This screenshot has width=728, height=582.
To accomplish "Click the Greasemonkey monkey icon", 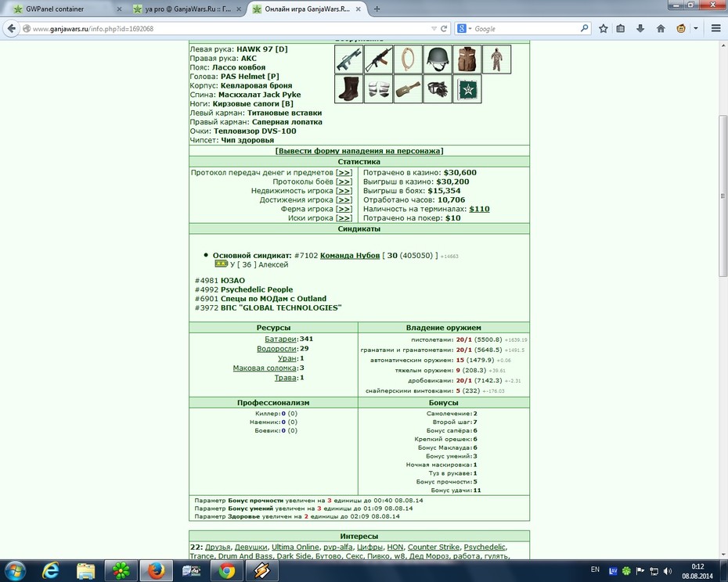I will click(x=681, y=28).
